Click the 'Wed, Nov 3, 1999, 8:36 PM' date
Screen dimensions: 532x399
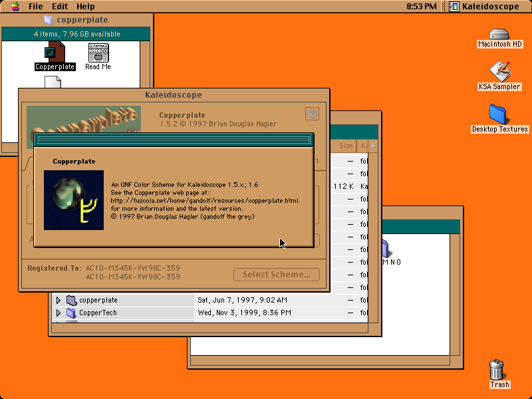coord(244,313)
